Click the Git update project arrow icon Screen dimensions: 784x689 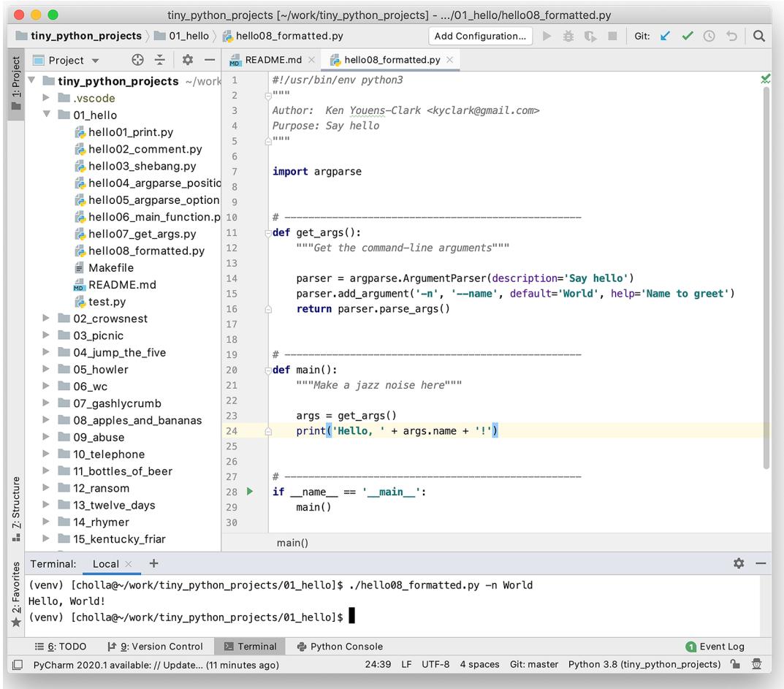[x=665, y=36]
